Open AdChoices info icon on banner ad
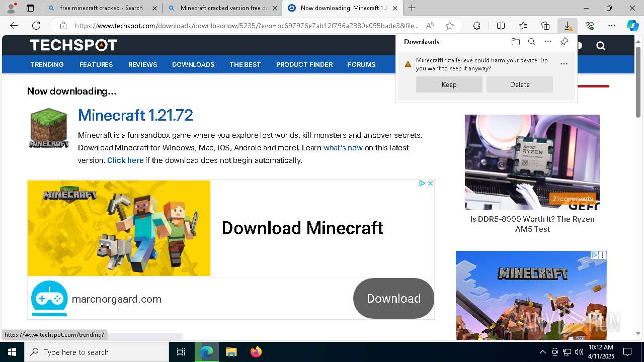 click(x=423, y=184)
